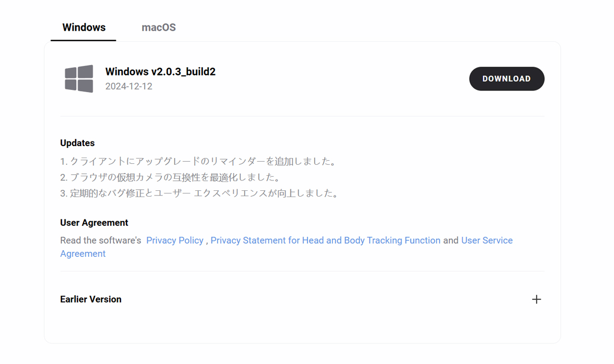Click the Earlier Version section label
614x364 pixels.
click(x=91, y=300)
